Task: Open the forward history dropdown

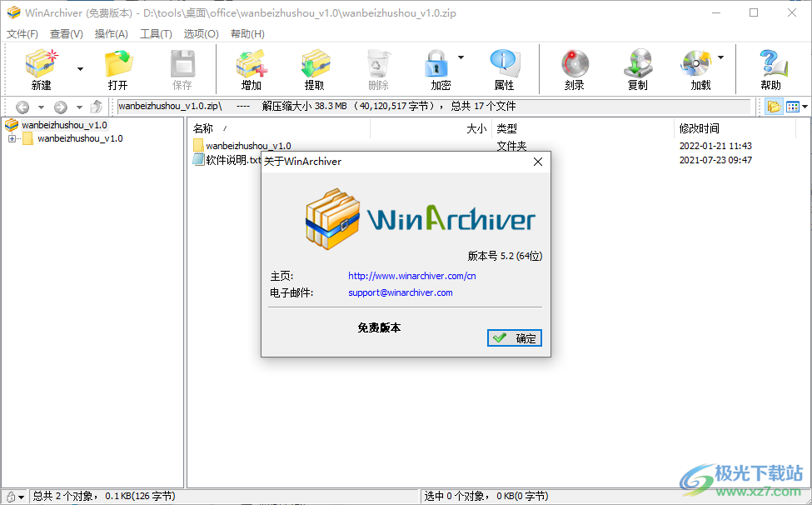Action: click(79, 107)
